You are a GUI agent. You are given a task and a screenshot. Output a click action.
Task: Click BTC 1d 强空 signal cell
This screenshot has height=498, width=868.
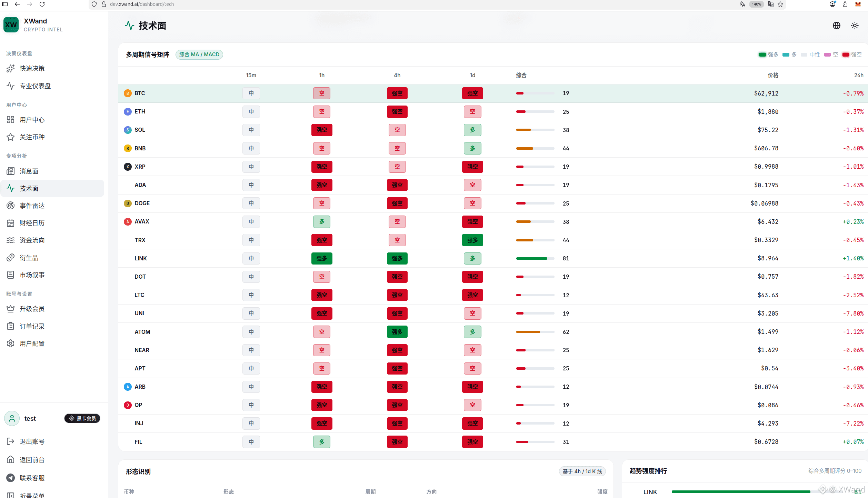pyautogui.click(x=472, y=93)
